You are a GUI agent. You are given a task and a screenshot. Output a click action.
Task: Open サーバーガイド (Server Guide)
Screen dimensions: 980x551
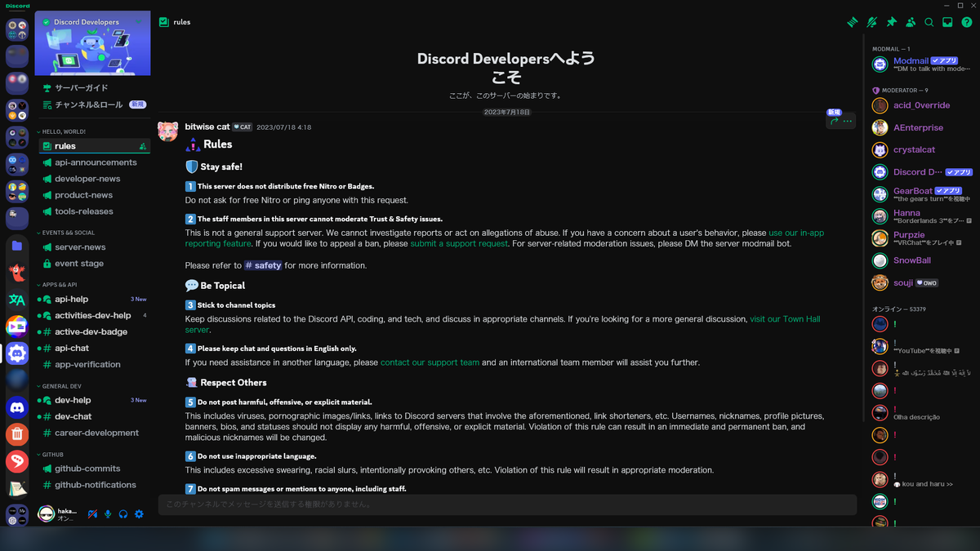point(95,88)
